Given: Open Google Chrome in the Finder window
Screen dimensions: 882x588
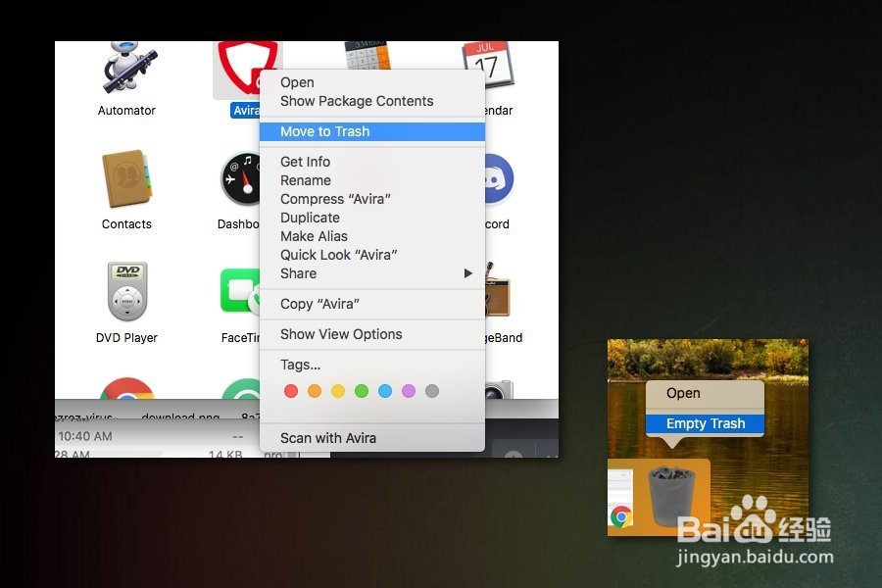Looking at the screenshot, I should point(127,388).
